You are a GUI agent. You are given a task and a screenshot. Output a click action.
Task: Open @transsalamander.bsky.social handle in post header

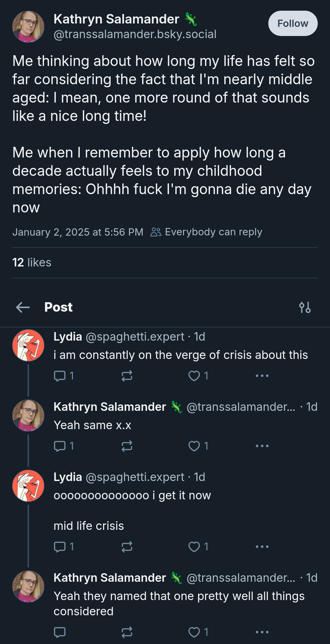(135, 34)
